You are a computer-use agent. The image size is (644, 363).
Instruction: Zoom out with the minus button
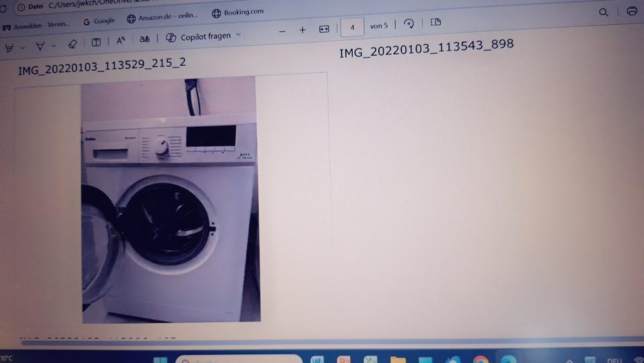(x=282, y=32)
